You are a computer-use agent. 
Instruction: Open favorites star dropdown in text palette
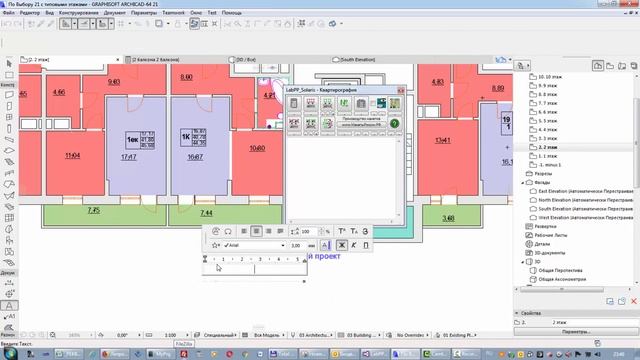point(216,245)
